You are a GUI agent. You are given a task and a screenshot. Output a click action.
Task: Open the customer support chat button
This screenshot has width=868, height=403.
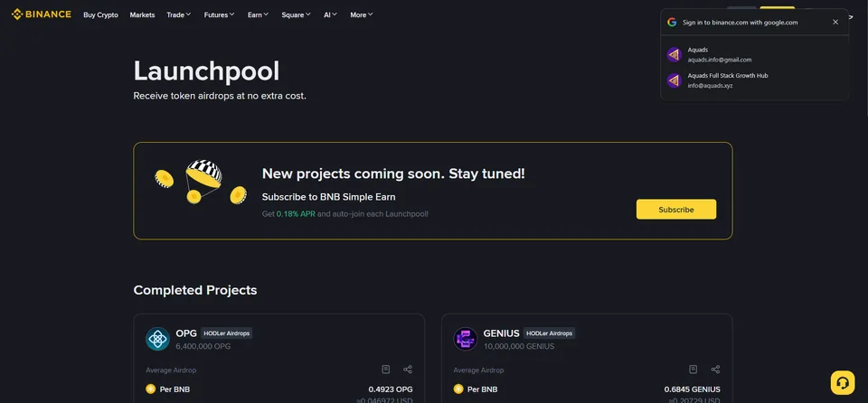click(x=843, y=382)
